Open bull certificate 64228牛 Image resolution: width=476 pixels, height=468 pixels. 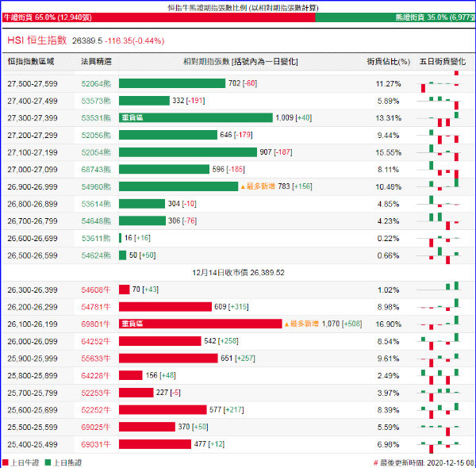[96, 376]
